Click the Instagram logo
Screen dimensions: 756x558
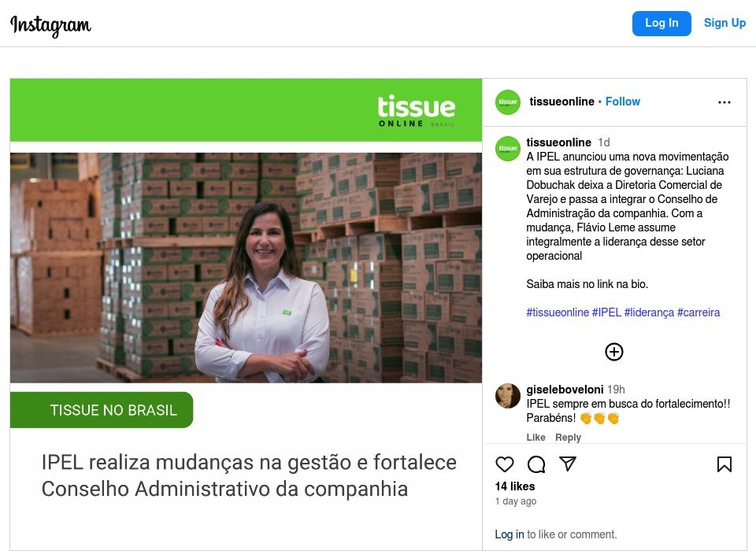[50, 25]
